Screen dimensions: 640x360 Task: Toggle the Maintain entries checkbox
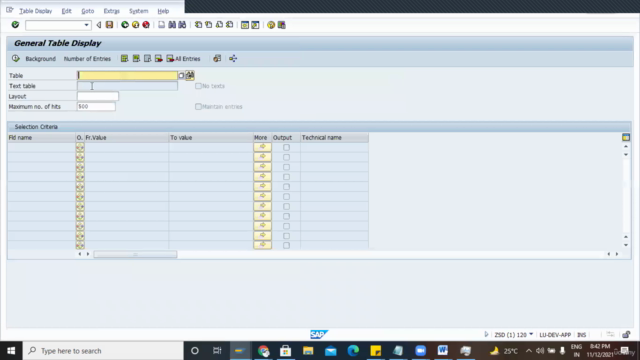(x=198, y=107)
